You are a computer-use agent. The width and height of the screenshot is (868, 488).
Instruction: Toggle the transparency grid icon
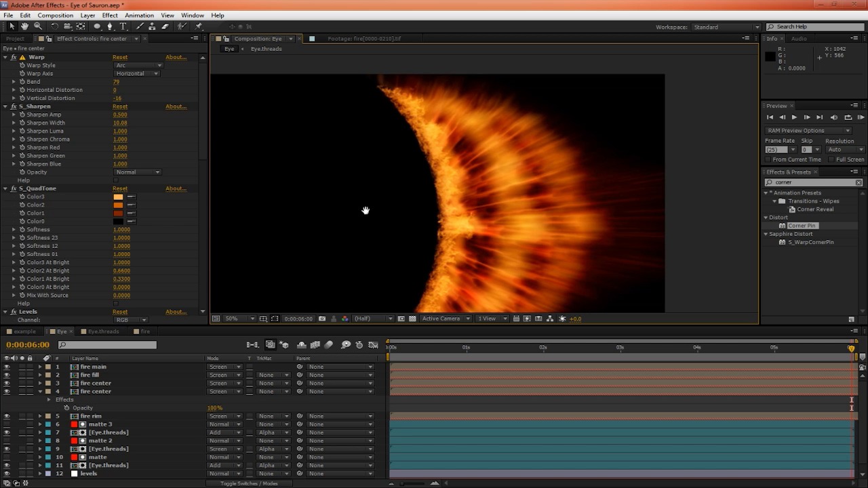click(412, 319)
